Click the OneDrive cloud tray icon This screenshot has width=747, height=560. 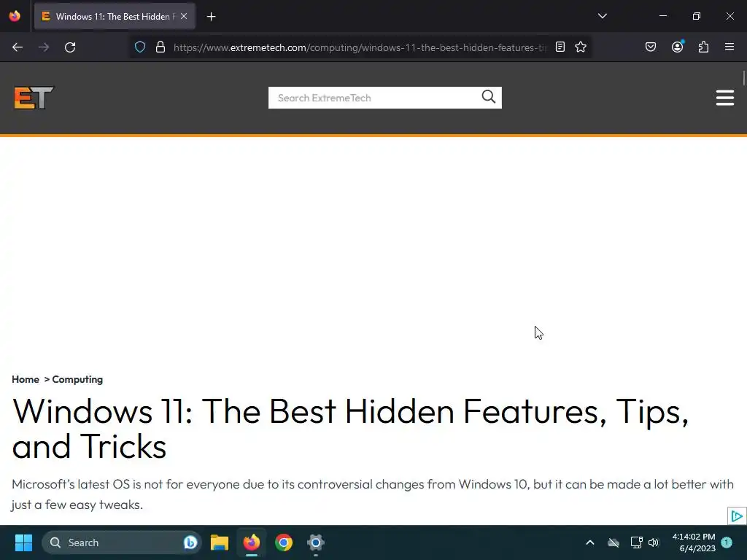613,542
